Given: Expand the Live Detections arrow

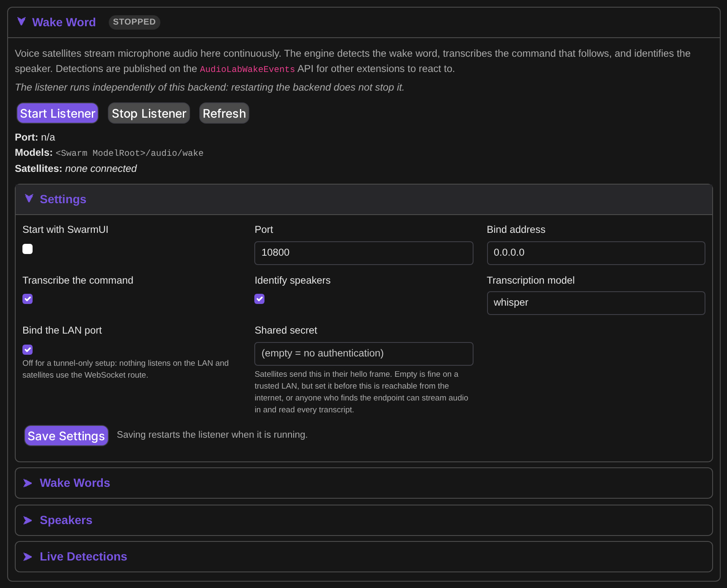Looking at the screenshot, I should [x=28, y=557].
